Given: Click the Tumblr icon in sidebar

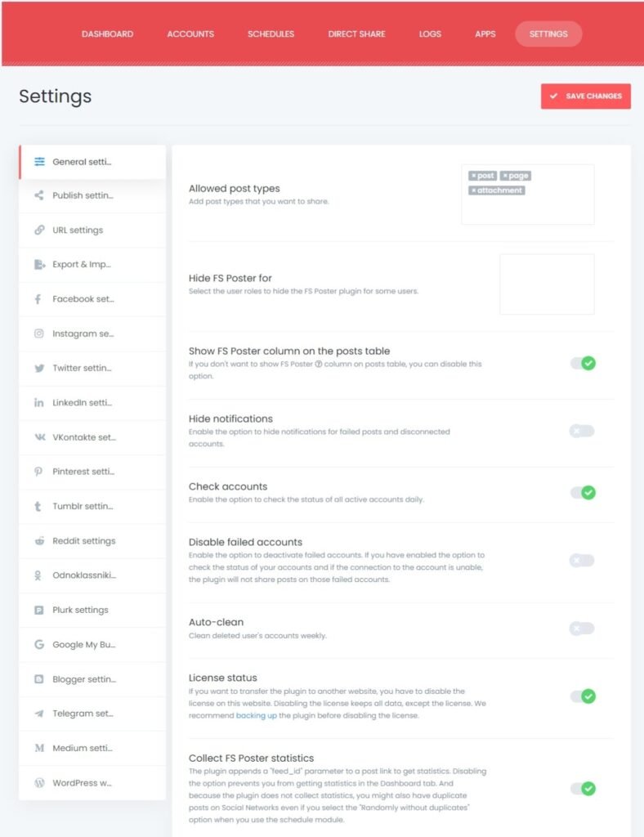Looking at the screenshot, I should (38, 506).
